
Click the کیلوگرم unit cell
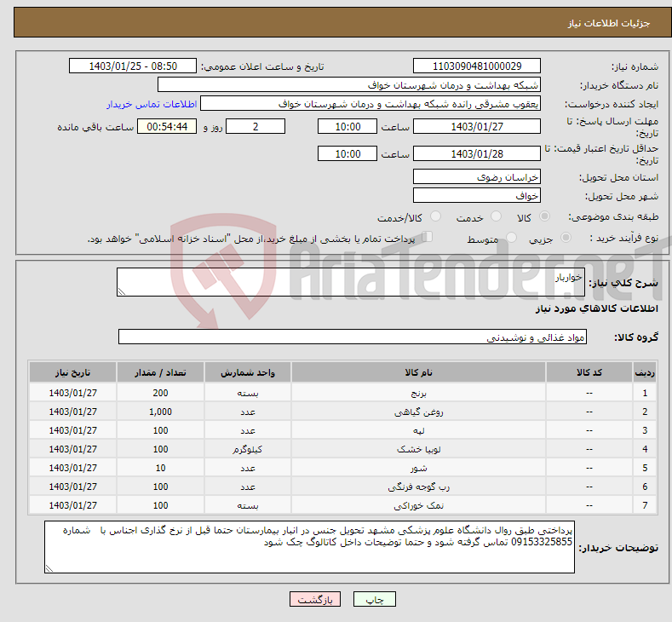[248, 449]
